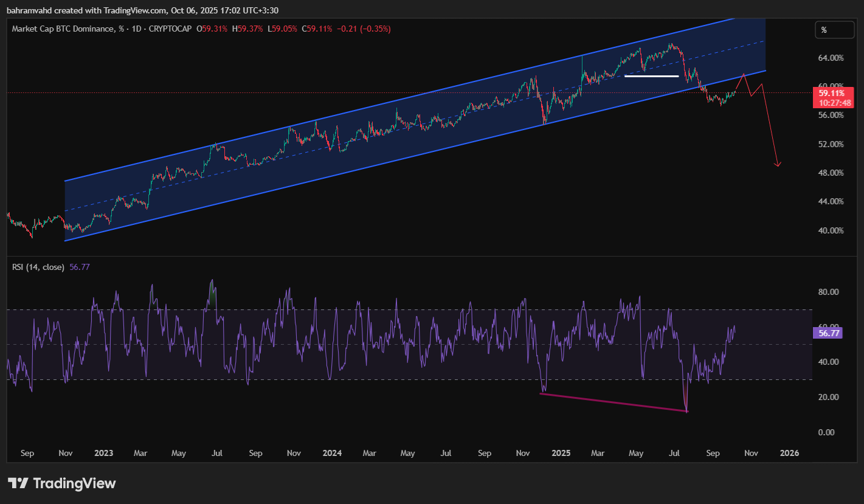This screenshot has height=504, width=864.
Task: Click the 2026 label on time axis
Action: pos(789,453)
